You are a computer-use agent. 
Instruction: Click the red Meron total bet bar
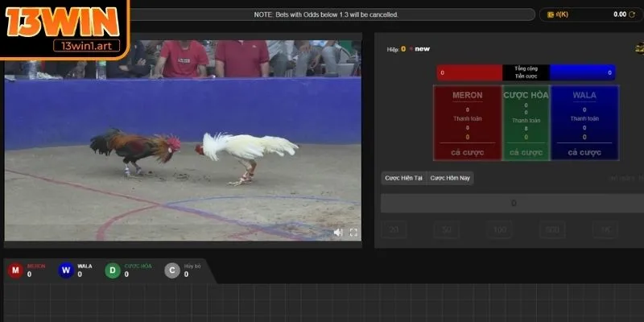tap(469, 72)
